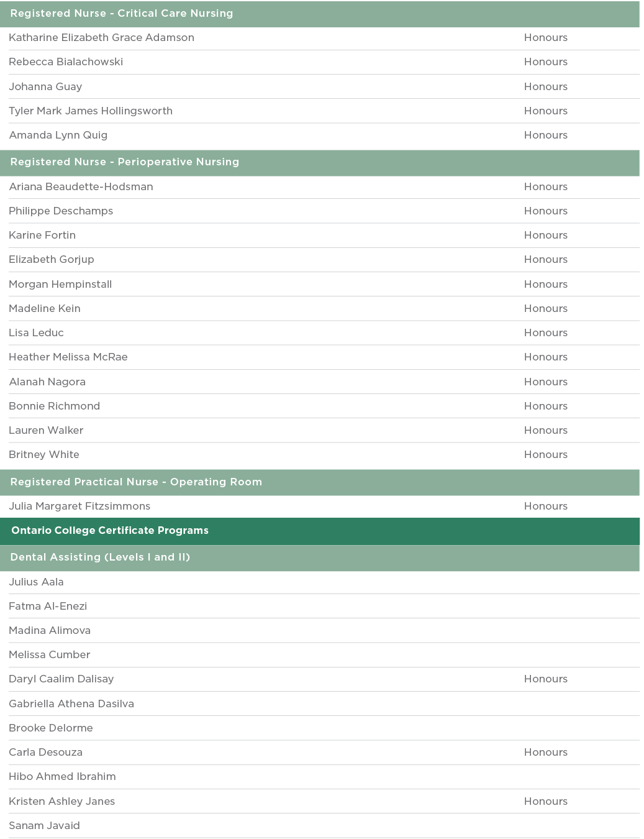This screenshot has width=644, height=839.
Task: Click on Julius Aala's name
Action: point(36,582)
